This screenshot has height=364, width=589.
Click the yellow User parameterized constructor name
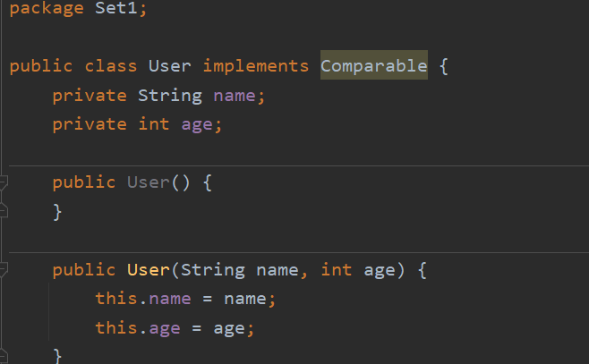[x=149, y=270]
